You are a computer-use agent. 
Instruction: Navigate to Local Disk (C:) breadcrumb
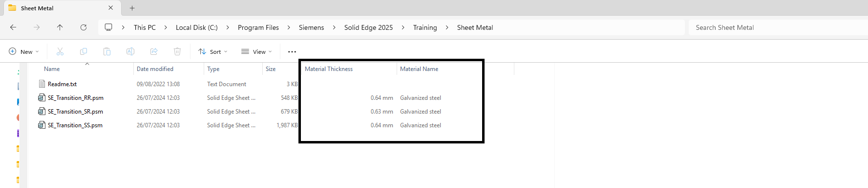[x=197, y=27]
